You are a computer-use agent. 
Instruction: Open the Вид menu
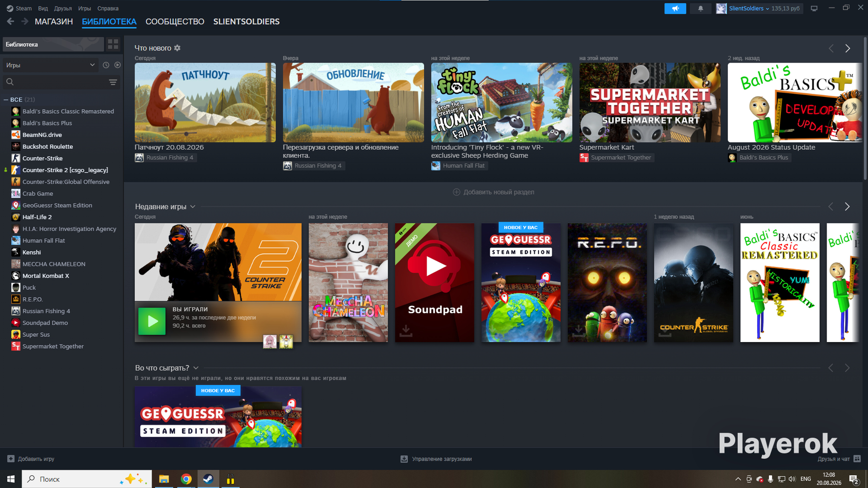[x=43, y=8]
